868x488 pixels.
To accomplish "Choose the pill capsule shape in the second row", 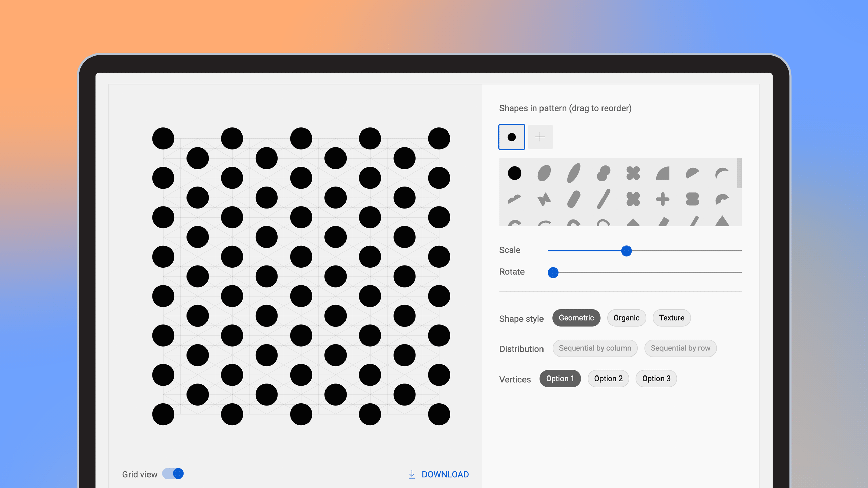I will pos(574,199).
